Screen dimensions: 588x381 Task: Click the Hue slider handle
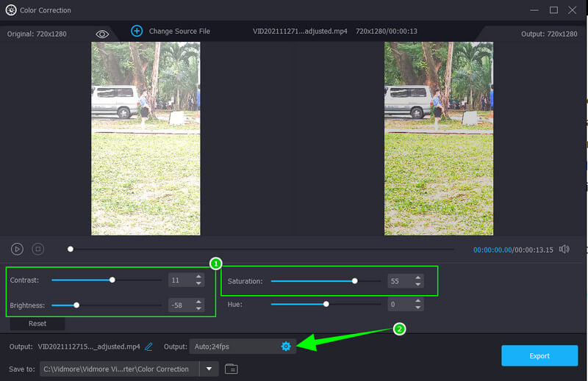coord(326,304)
